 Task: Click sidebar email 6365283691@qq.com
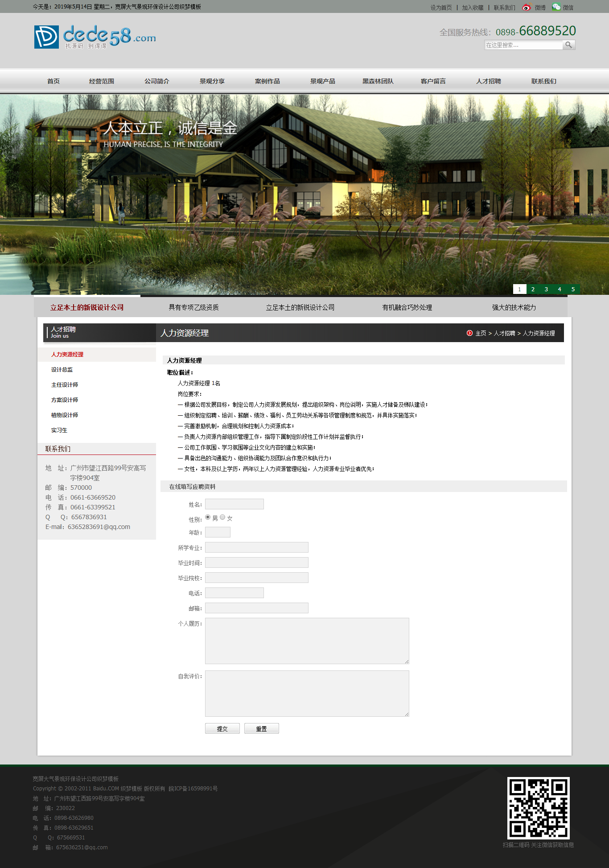(x=99, y=527)
